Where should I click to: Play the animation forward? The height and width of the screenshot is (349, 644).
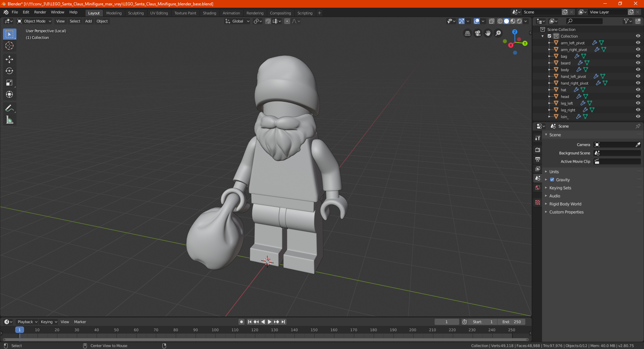pos(270,322)
